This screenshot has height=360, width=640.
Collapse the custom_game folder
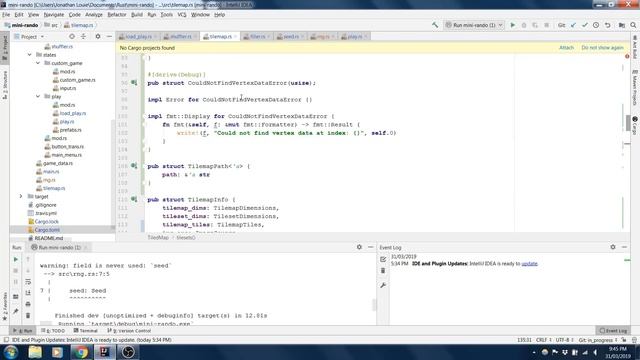pos(38,63)
